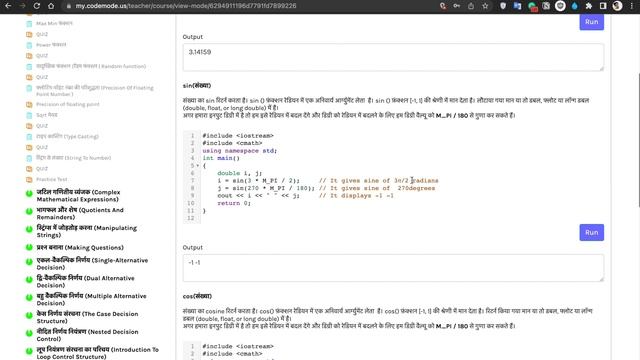Screen dimensions: 640x360
Task: Click the lesson icon beside Power
Action: 29,45
